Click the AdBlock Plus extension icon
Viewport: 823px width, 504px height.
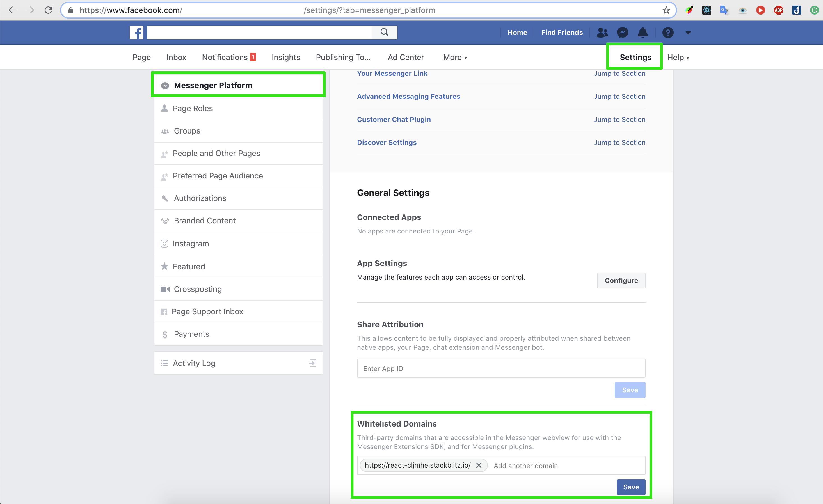pyautogui.click(x=779, y=10)
